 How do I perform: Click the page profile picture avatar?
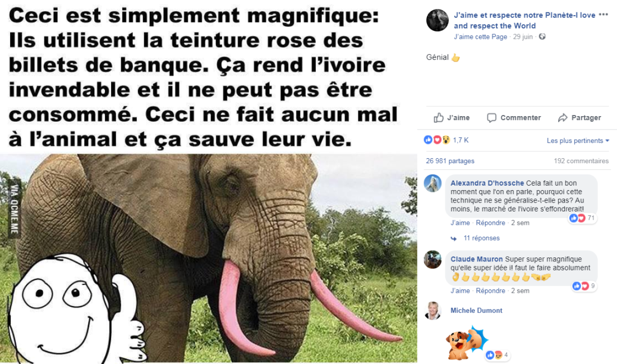click(x=437, y=20)
